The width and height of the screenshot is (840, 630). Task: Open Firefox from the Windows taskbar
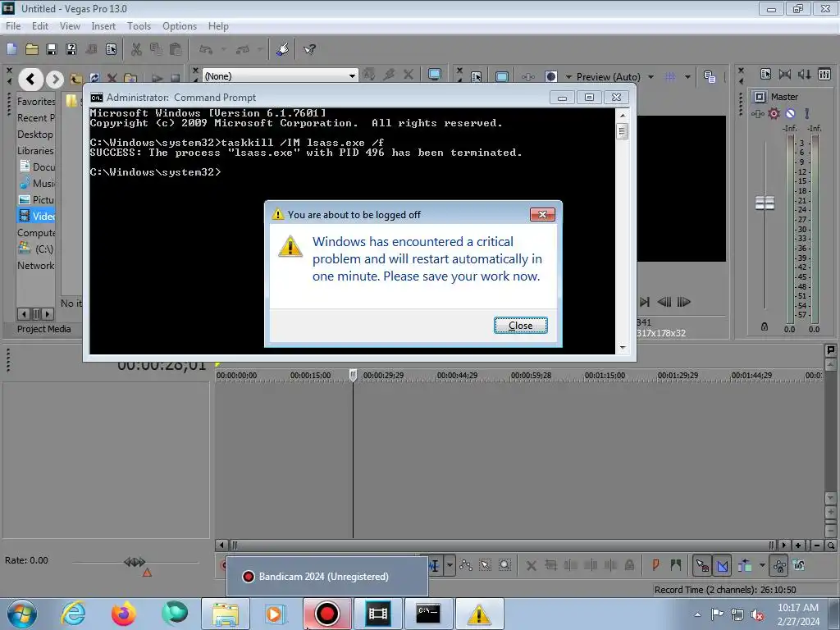(x=124, y=614)
